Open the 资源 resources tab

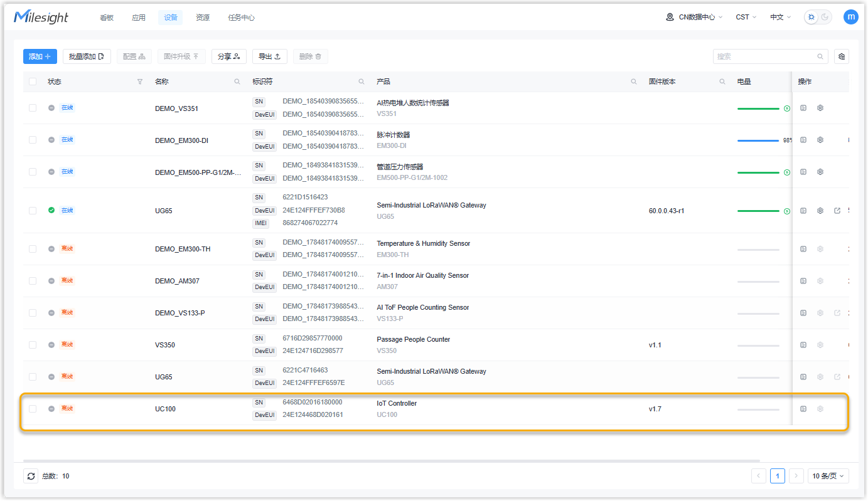tap(203, 18)
